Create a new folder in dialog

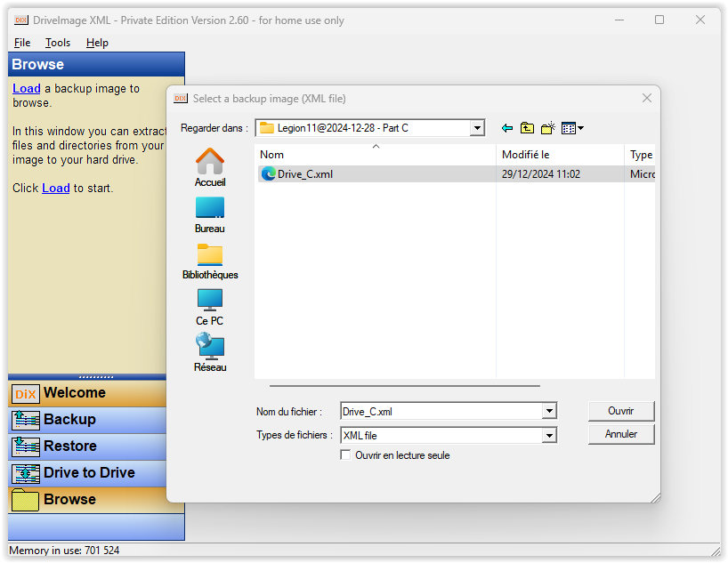pyautogui.click(x=547, y=128)
